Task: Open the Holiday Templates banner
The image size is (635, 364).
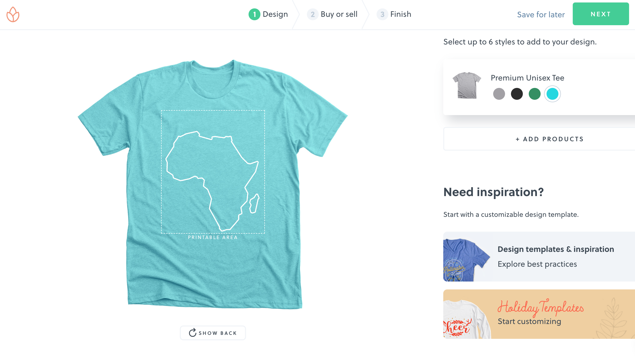Action: point(540,314)
